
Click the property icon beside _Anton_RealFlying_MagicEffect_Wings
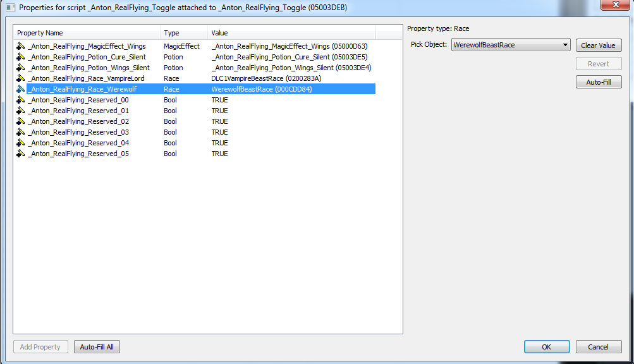click(21, 46)
